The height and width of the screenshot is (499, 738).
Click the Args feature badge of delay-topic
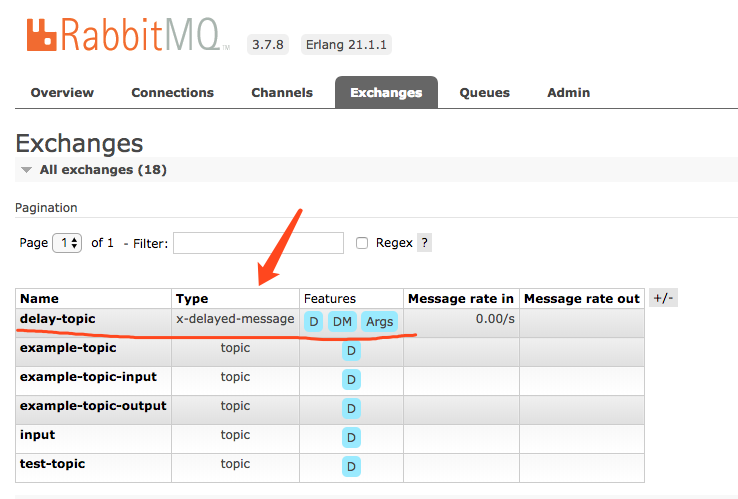tap(379, 322)
